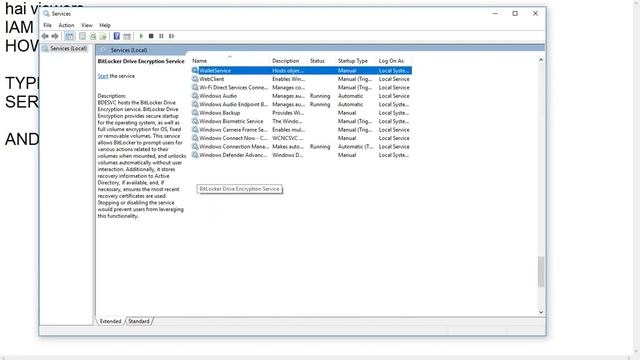Open the File menu

(x=48, y=25)
